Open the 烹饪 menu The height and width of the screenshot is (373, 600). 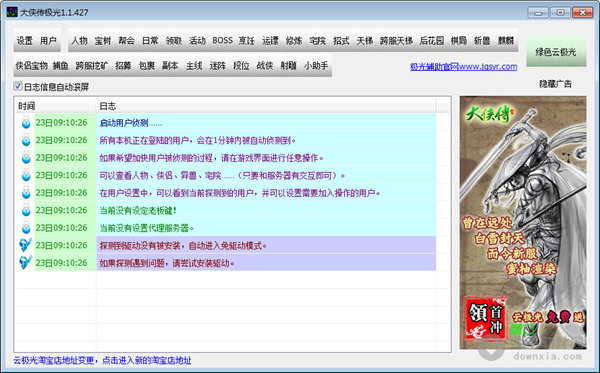[x=246, y=41]
